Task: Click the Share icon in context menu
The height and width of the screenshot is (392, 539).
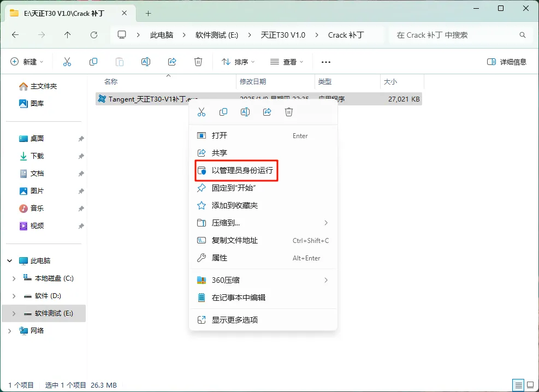Action: pos(267,112)
